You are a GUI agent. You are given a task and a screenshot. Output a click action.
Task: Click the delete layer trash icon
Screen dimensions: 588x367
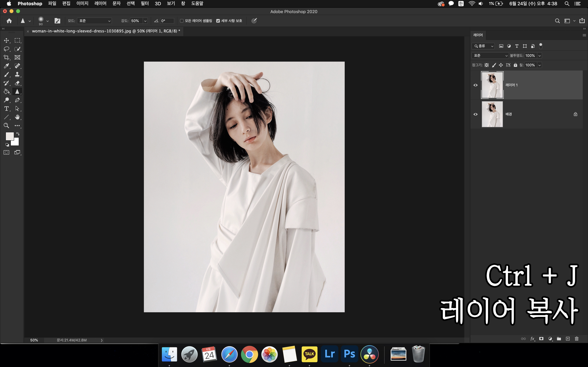[577, 339]
